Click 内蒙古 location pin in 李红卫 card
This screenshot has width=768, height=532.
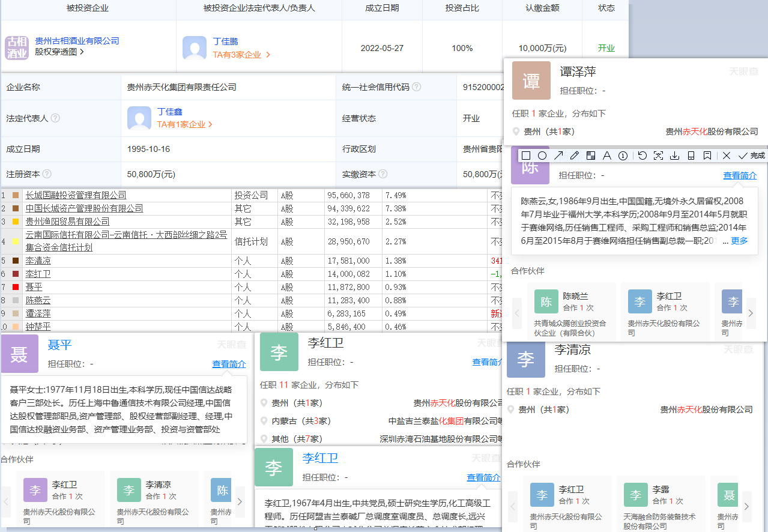(264, 421)
